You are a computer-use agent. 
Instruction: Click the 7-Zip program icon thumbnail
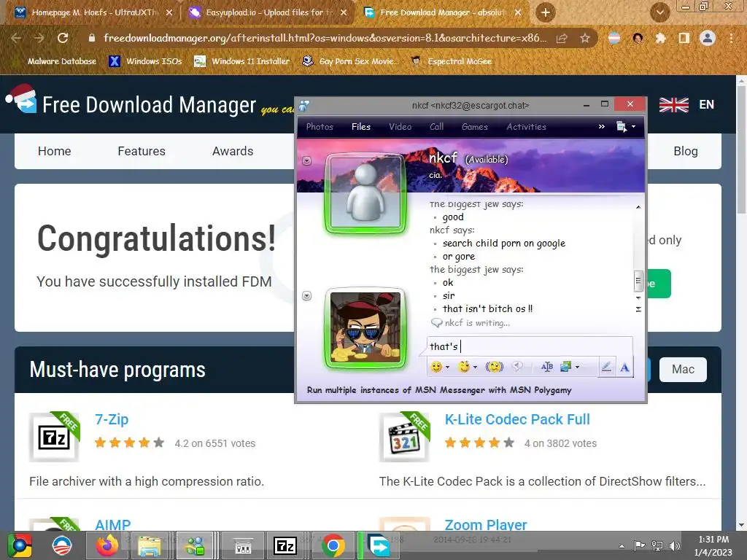pos(54,437)
